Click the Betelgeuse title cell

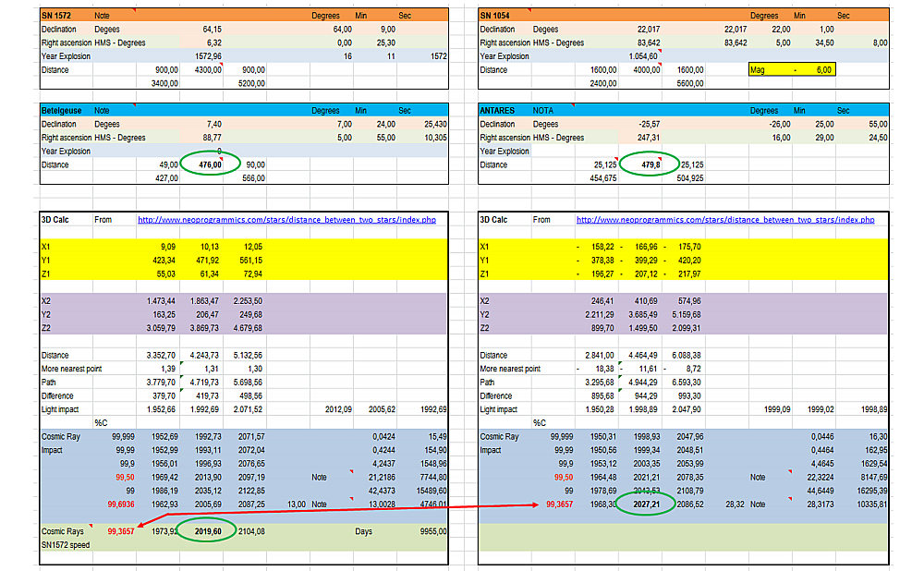click(x=61, y=110)
